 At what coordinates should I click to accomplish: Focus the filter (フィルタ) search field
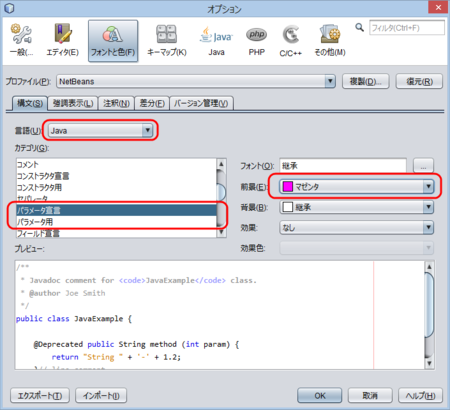407,28
